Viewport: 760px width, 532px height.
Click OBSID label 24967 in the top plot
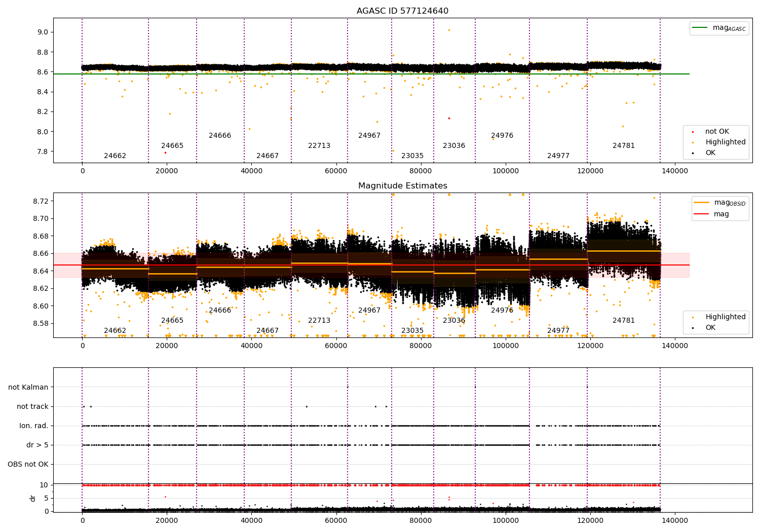coord(369,136)
